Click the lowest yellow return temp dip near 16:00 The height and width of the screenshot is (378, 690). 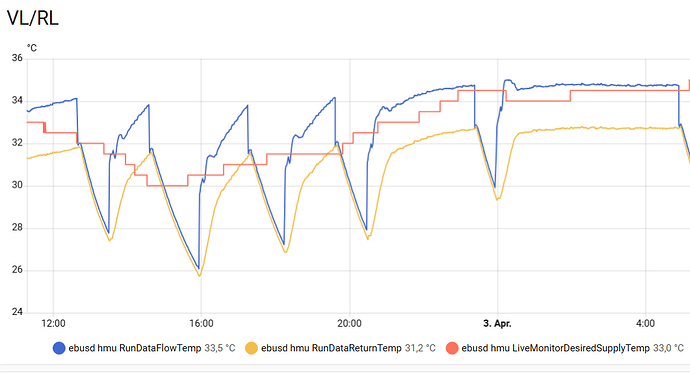(200, 275)
